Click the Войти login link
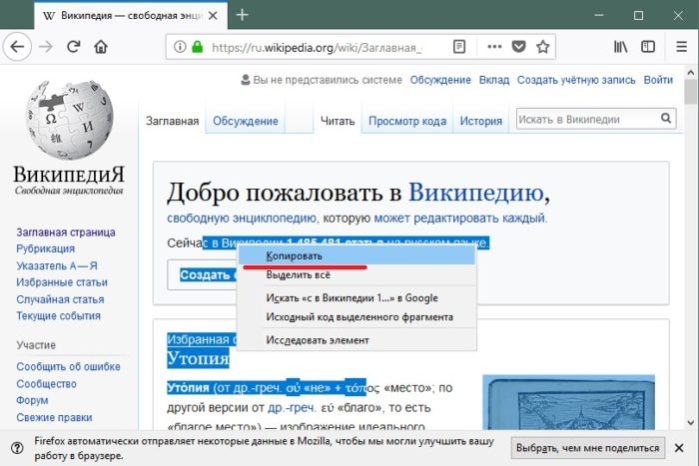 pyautogui.click(x=658, y=80)
